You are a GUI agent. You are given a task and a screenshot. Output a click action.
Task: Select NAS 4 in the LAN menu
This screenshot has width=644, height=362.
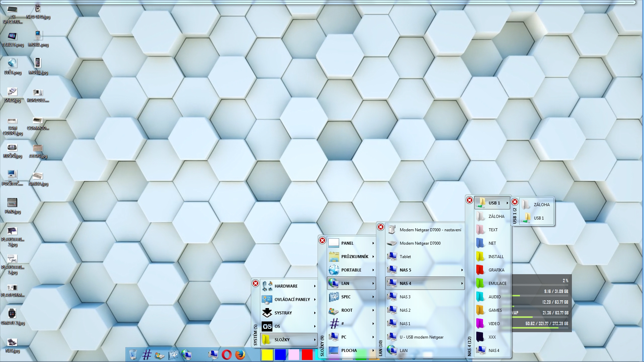[x=425, y=283]
